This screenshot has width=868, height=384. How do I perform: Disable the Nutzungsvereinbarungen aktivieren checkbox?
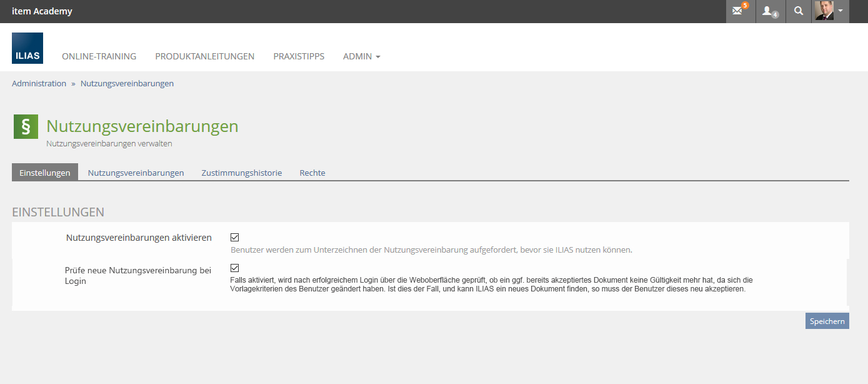tap(235, 236)
